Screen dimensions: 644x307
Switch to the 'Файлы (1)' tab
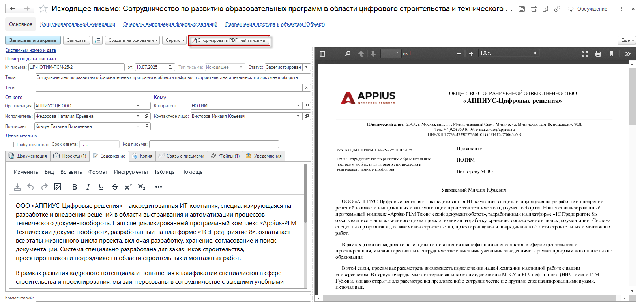pos(225,156)
